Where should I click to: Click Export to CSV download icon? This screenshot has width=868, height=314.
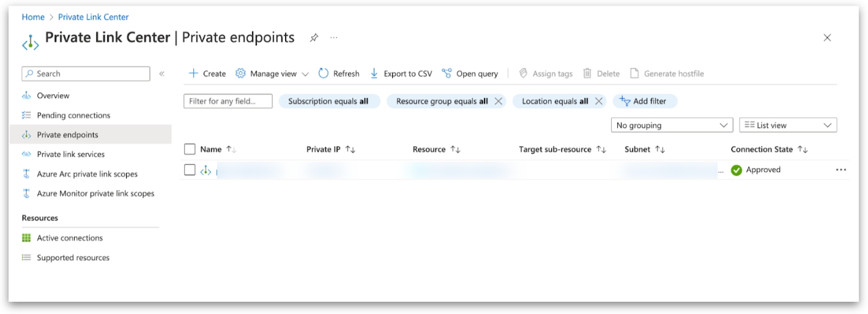374,73
